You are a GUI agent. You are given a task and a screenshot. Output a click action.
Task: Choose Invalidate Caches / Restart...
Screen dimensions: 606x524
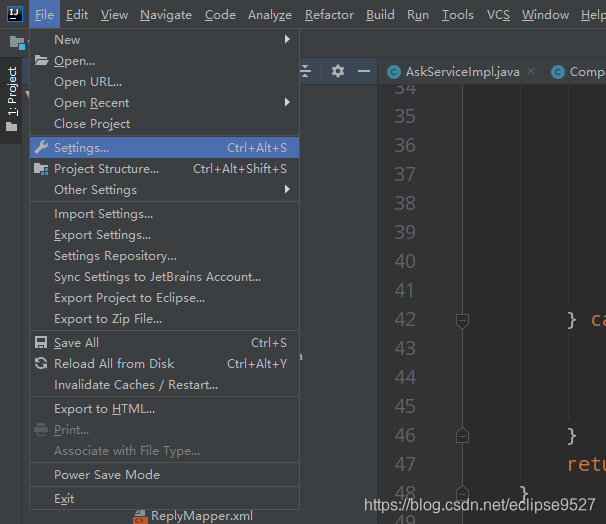coord(164,385)
